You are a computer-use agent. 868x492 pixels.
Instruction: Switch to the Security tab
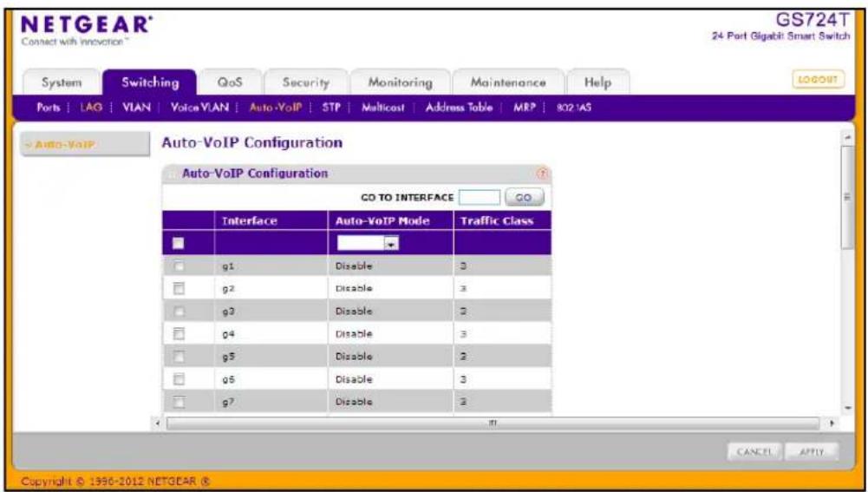pyautogui.click(x=306, y=82)
